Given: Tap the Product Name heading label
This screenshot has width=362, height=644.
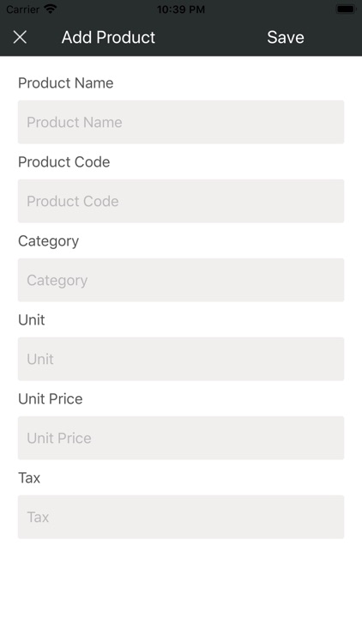Looking at the screenshot, I should 66,83.
